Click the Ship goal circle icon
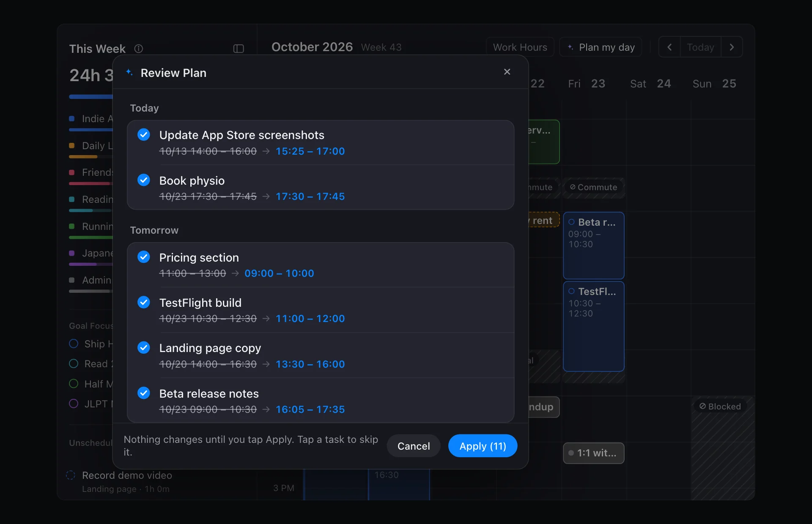812x524 pixels. [x=74, y=344]
